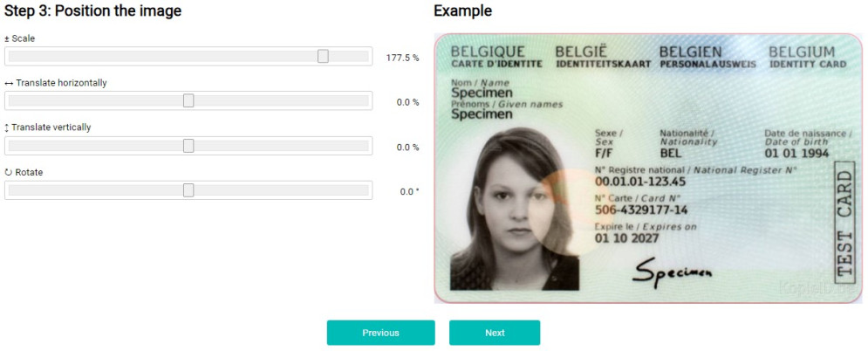
Task: Click the Specimen signature on the card
Action: pos(672,272)
